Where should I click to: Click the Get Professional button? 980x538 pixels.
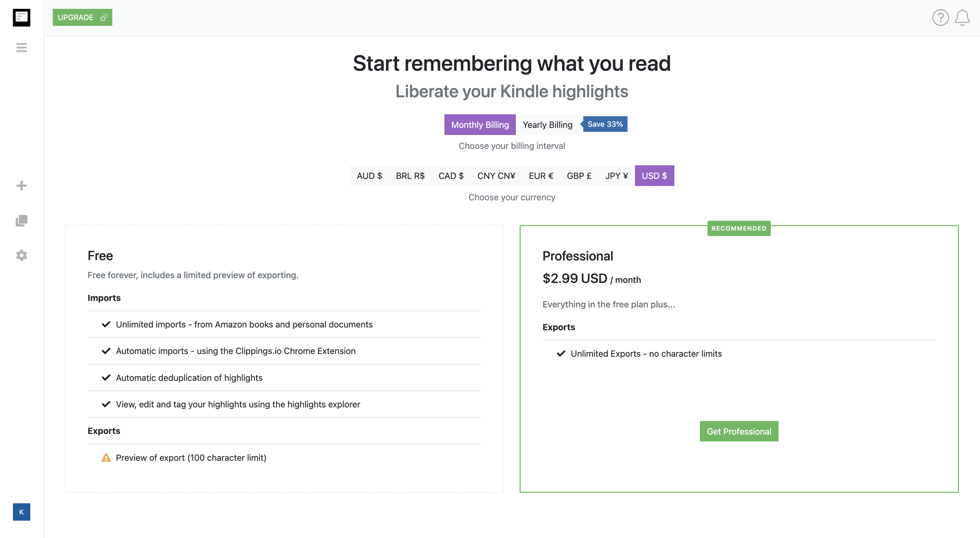[x=739, y=431]
